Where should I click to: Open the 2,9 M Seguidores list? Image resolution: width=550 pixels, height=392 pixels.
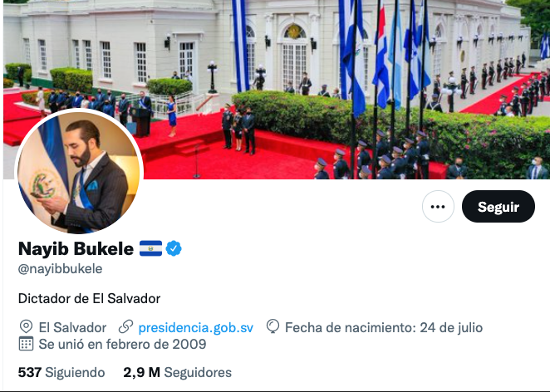(x=177, y=372)
